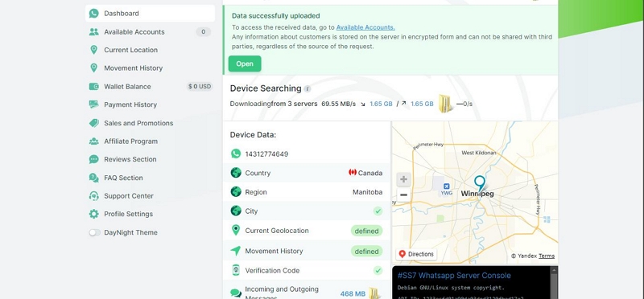
Task: Click the YWG airport icon on map
Action: (x=447, y=186)
